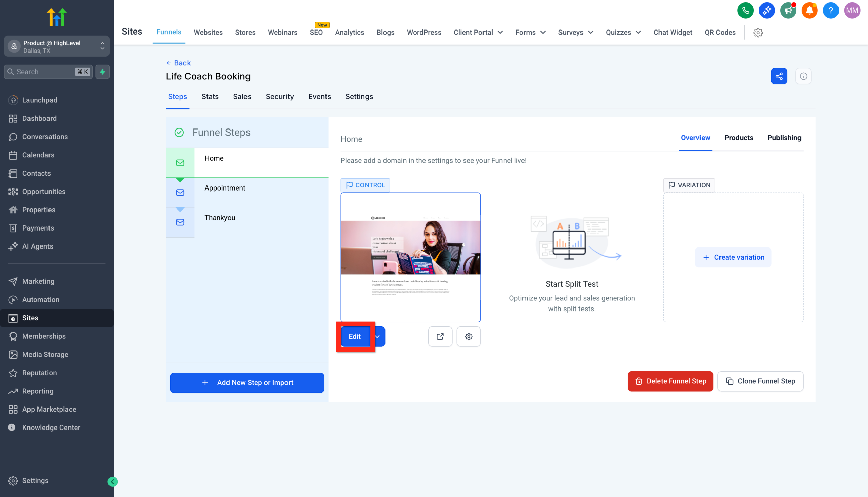
Task: Open the Forms dropdown menu
Action: 530,32
